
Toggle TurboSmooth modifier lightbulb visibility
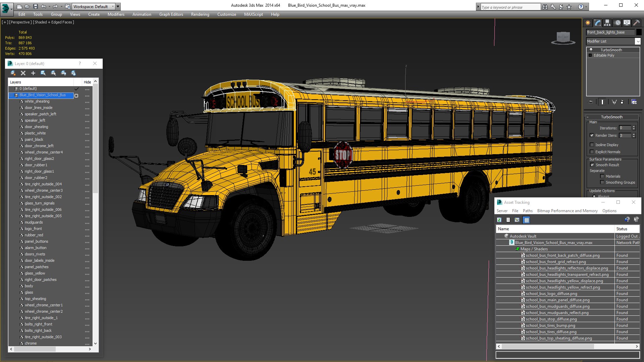pos(591,50)
